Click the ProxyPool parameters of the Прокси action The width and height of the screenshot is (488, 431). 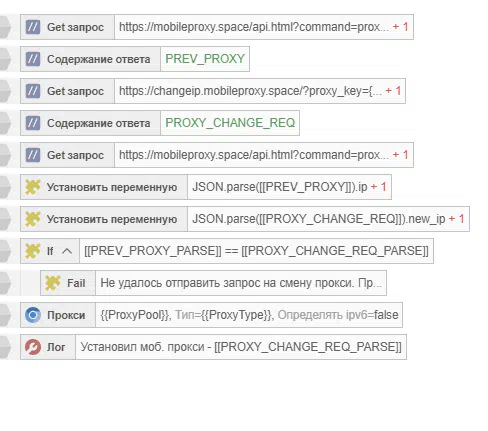(249, 315)
